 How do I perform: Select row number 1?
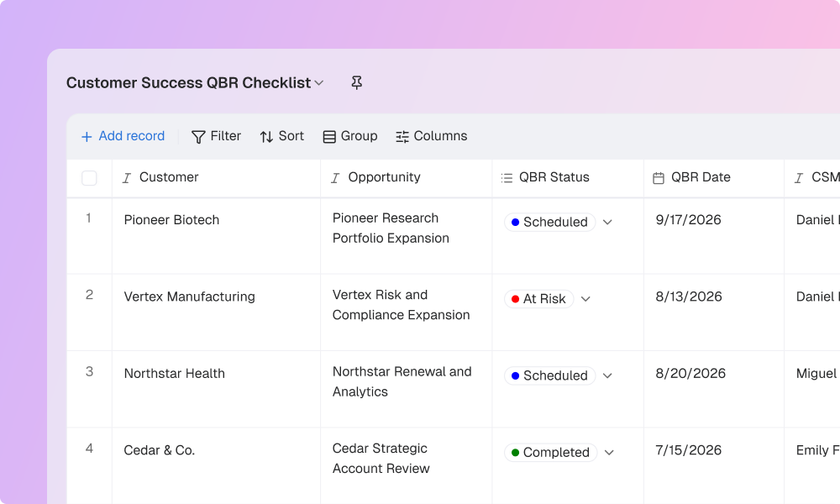(x=88, y=218)
